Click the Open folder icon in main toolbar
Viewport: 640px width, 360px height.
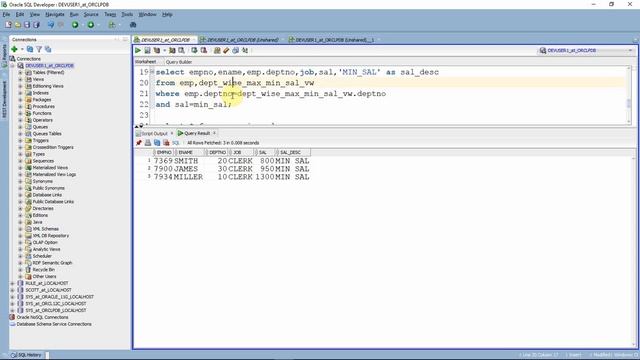coord(18,25)
